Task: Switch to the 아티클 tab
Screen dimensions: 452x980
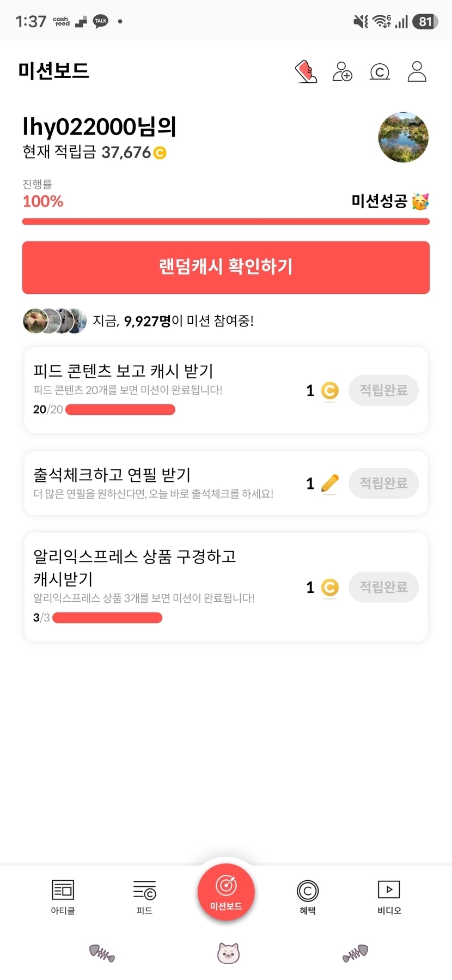Action: pyautogui.click(x=63, y=897)
